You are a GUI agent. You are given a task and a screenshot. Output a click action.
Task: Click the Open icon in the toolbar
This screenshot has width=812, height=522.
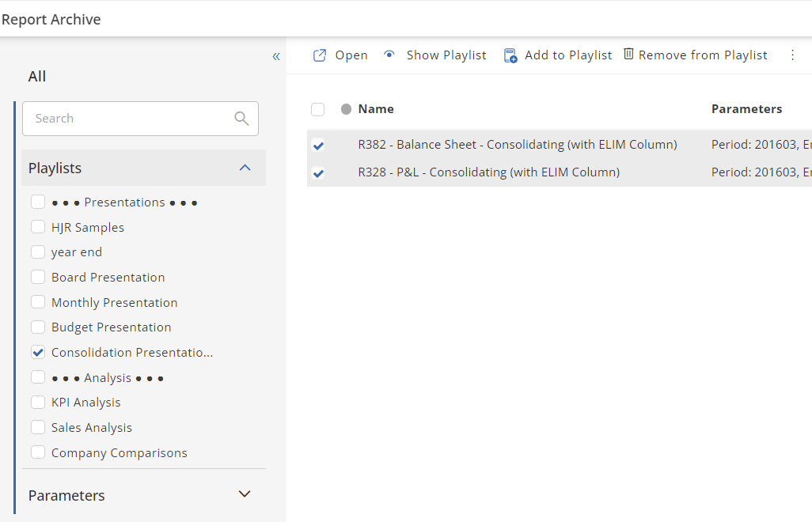pos(320,55)
